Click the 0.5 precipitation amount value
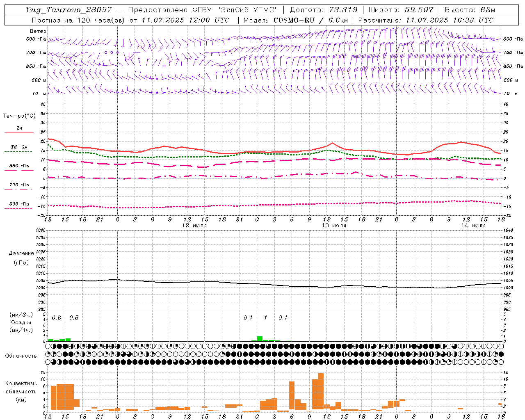525x420 pixels. tap(74, 318)
